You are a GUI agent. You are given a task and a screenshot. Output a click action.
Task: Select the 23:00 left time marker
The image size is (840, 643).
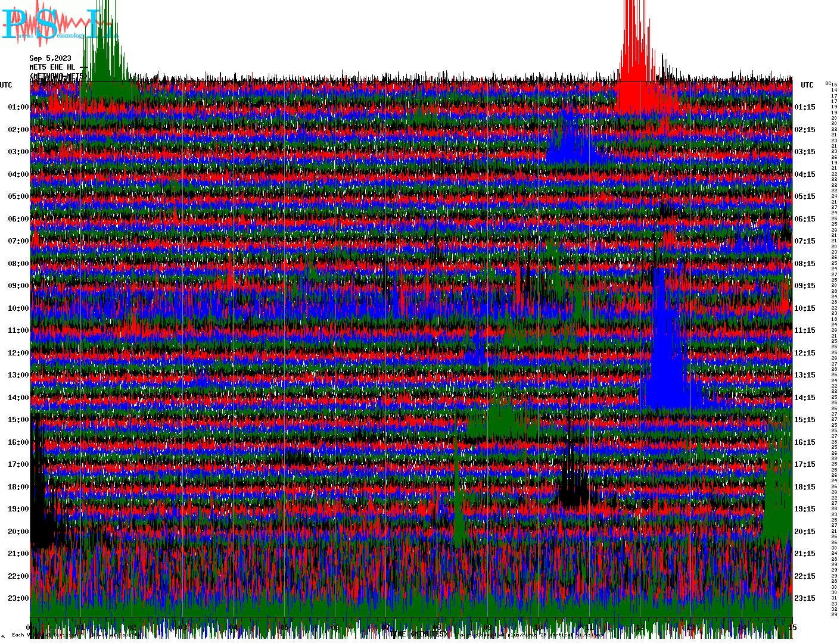(x=18, y=598)
